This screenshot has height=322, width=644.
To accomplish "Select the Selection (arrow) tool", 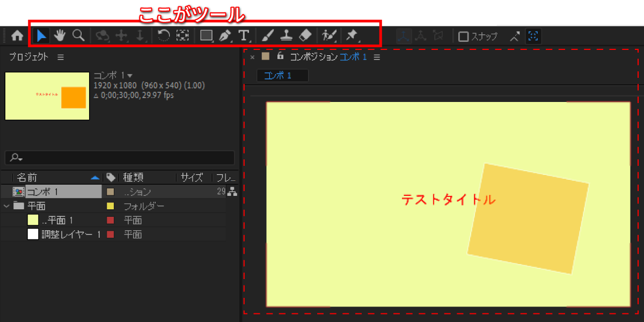I will point(42,36).
